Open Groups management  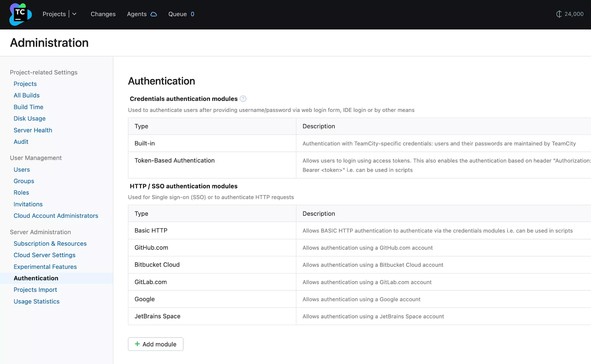[x=24, y=181]
